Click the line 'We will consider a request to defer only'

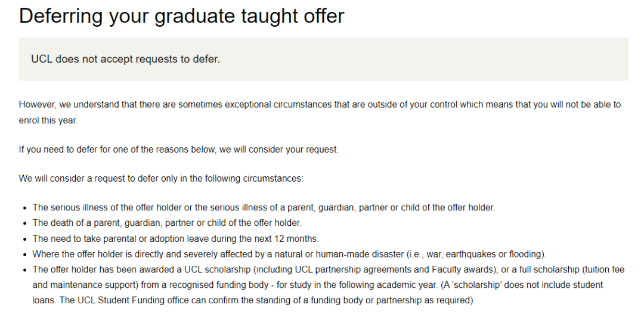pyautogui.click(x=161, y=178)
